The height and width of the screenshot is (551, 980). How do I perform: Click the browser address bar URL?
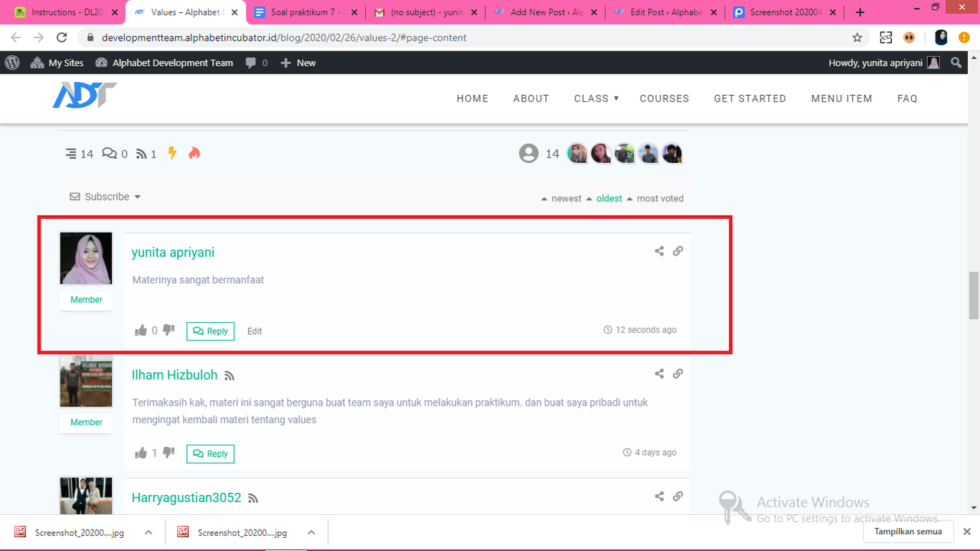(x=284, y=37)
